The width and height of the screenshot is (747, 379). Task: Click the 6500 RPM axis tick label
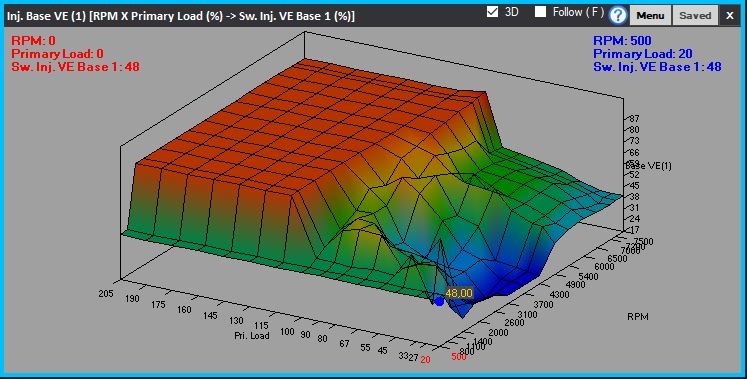(617, 259)
